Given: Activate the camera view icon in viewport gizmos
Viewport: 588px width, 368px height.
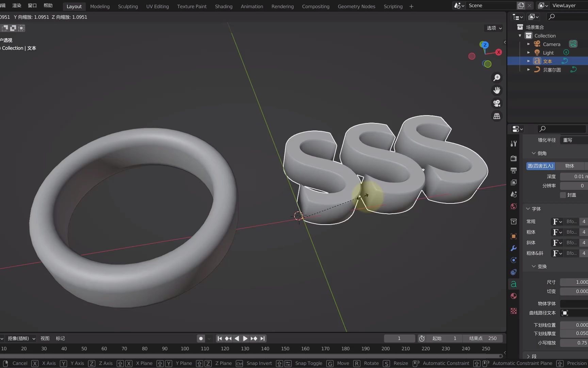Looking at the screenshot, I should tap(497, 103).
